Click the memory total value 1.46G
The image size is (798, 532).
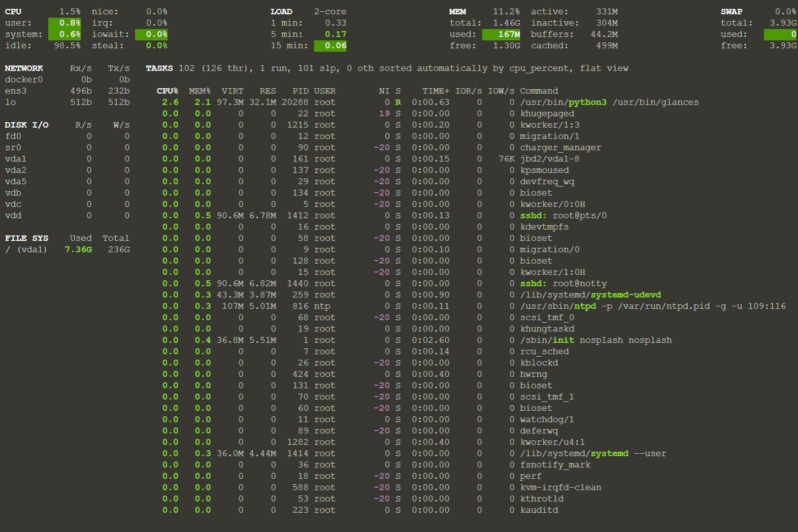coord(507,23)
